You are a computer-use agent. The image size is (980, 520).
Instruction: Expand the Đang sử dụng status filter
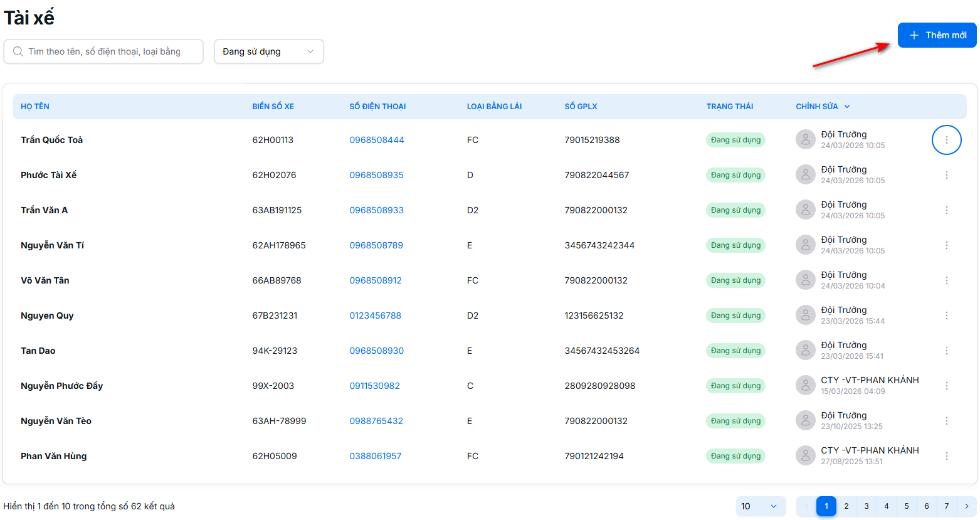268,51
